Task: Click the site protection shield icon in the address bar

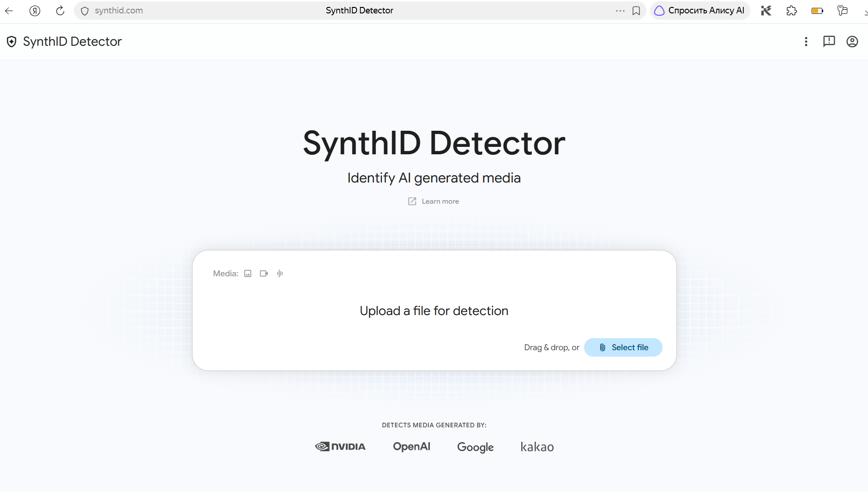Action: (84, 11)
